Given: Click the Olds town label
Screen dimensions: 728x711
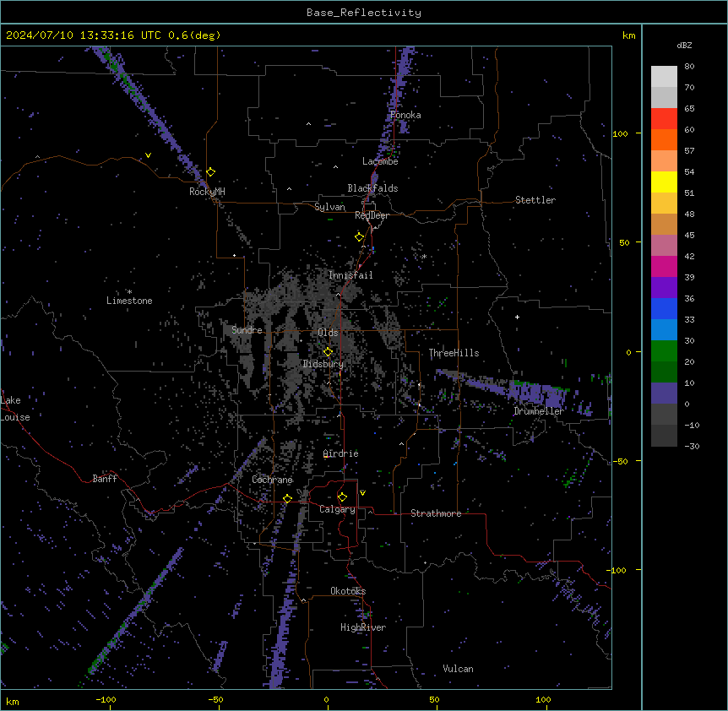Looking at the screenshot, I should pos(328,333).
